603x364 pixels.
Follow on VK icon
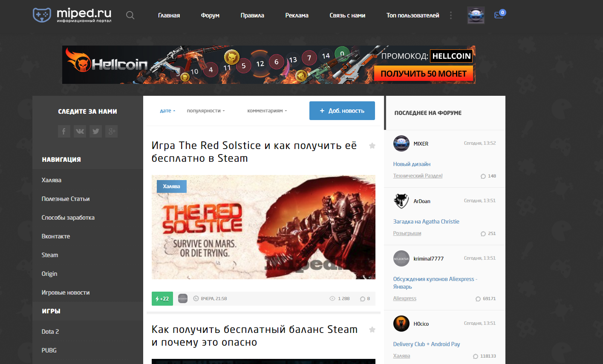[x=80, y=131]
